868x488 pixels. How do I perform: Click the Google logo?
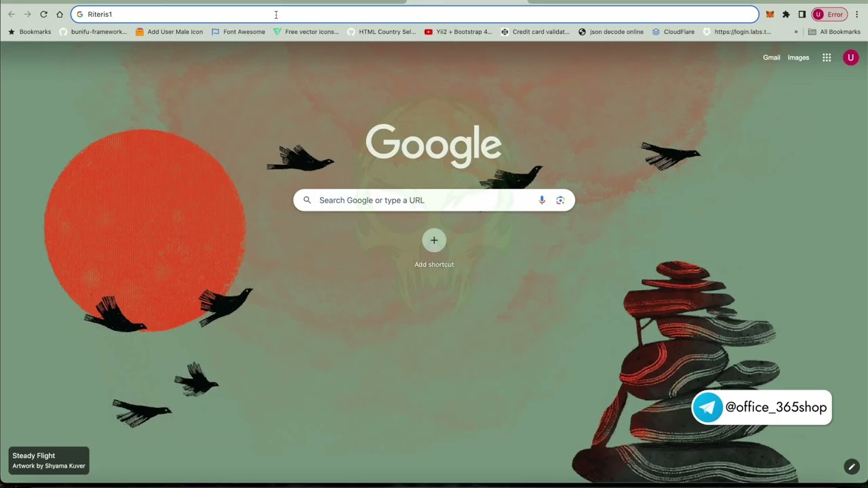pyautogui.click(x=434, y=145)
